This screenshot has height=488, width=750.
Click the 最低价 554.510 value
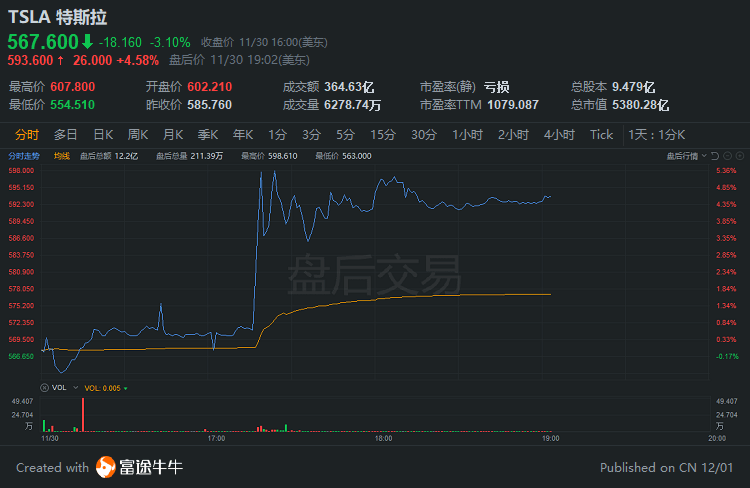[73, 104]
